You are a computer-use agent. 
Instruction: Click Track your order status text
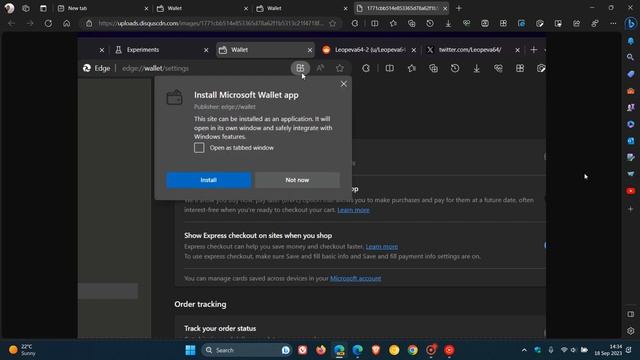point(220,328)
